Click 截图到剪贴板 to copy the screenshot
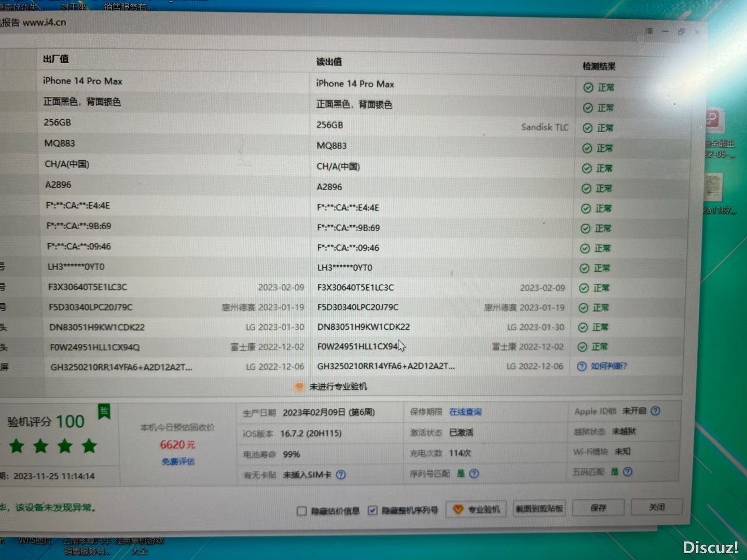Image resolution: width=747 pixels, height=560 pixels. click(x=539, y=509)
